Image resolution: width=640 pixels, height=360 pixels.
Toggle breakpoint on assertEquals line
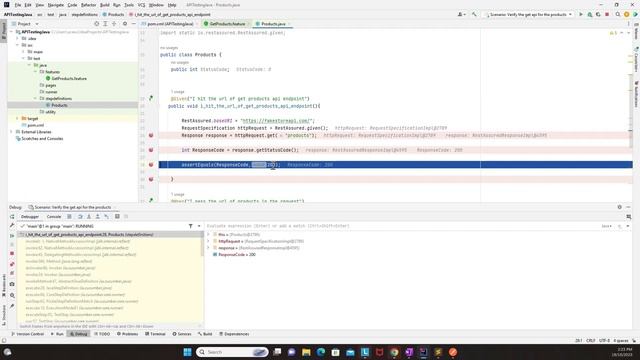pos(151,164)
